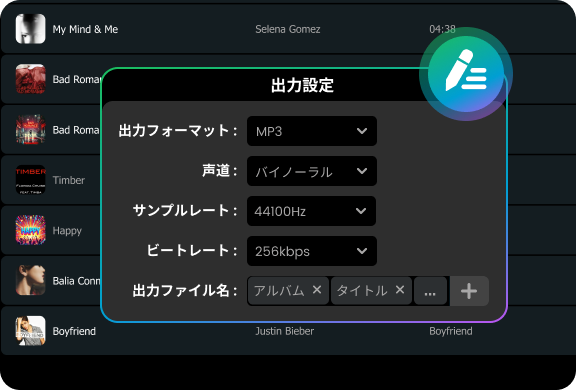Open the サンプルレート 44100Hz dropdown
576x390 pixels.
click(312, 211)
